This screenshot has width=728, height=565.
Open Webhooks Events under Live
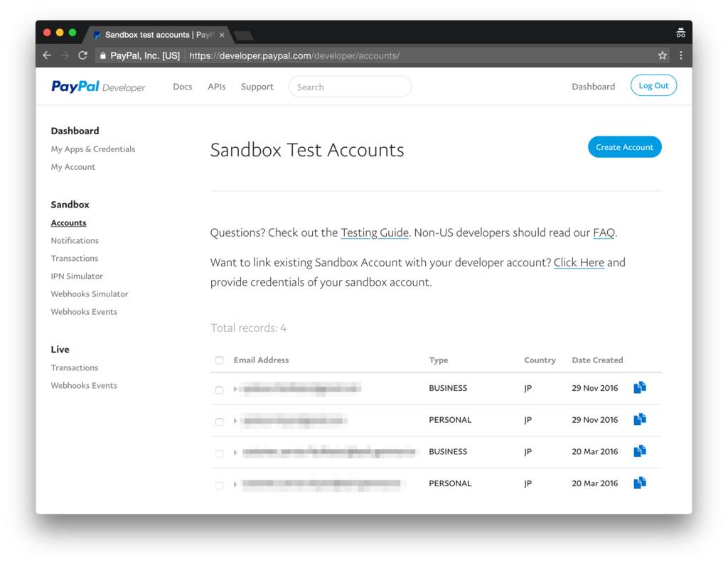84,386
